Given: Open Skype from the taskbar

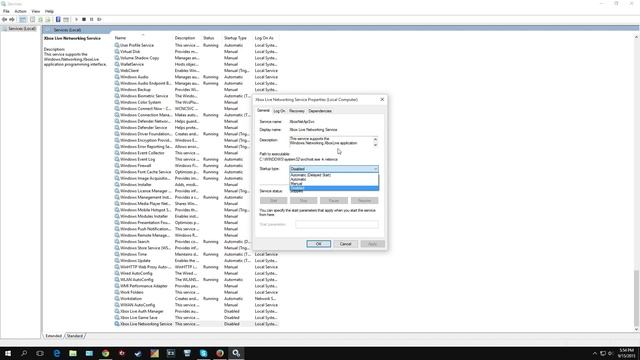Looking at the screenshot, I should [x=203, y=353].
